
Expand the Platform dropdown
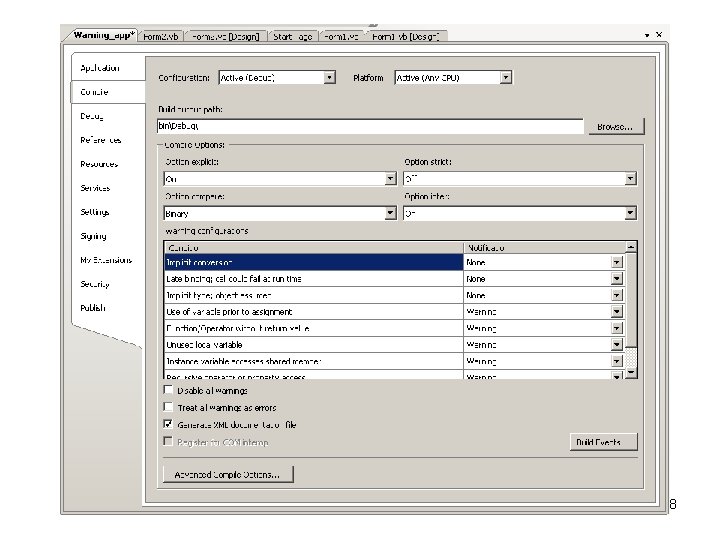[x=506, y=78]
